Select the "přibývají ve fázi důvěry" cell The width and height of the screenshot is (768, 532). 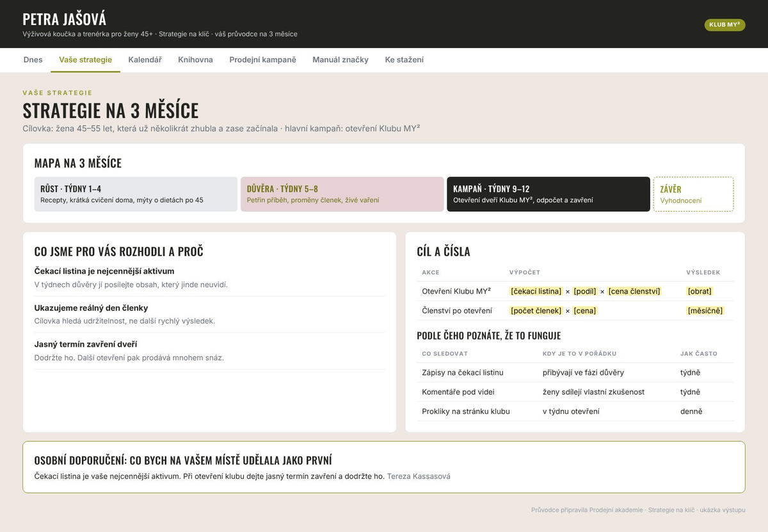[x=583, y=372]
